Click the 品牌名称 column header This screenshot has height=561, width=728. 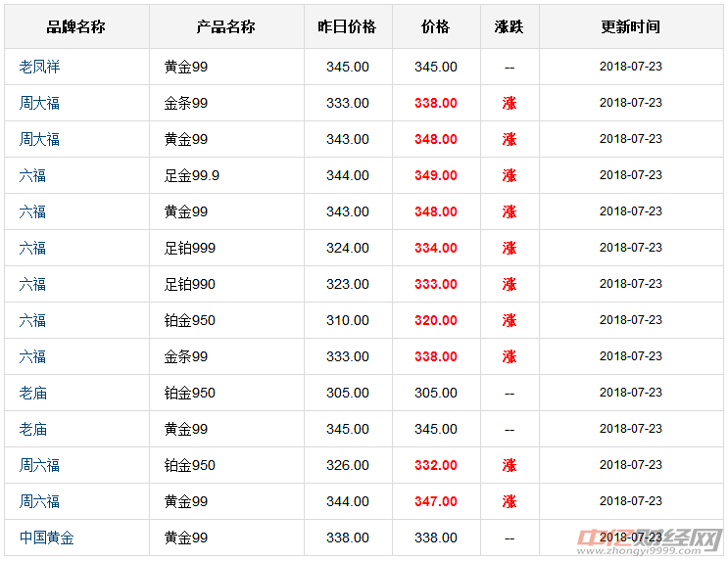(75, 27)
